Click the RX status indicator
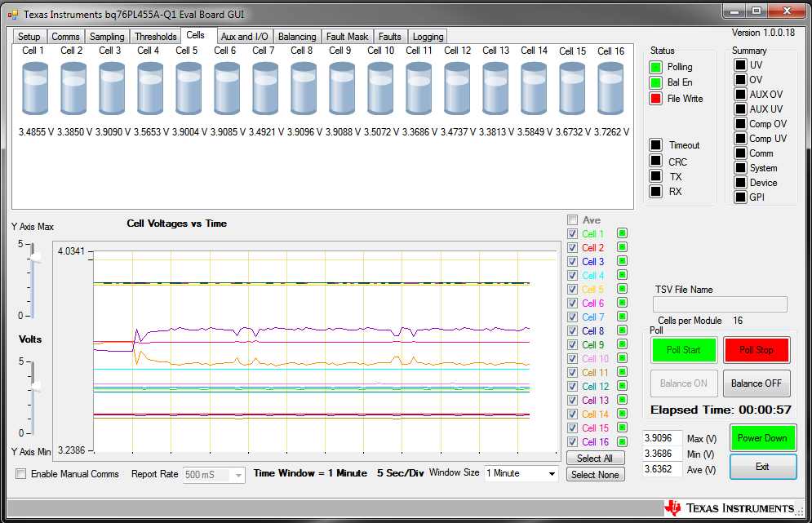 [655, 191]
